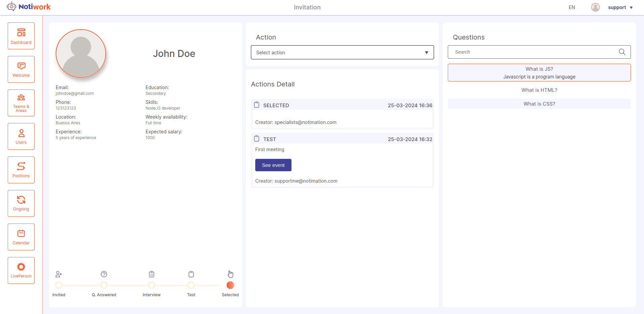Image resolution: width=644 pixels, height=314 pixels.
Task: Open the Calendar sidebar item
Action: (x=21, y=237)
